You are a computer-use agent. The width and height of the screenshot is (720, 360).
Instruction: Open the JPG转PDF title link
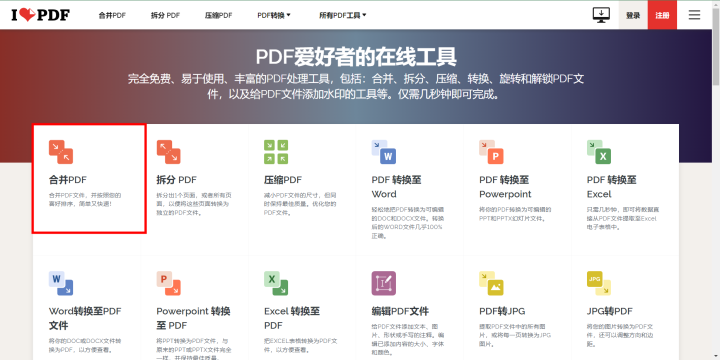(610, 311)
